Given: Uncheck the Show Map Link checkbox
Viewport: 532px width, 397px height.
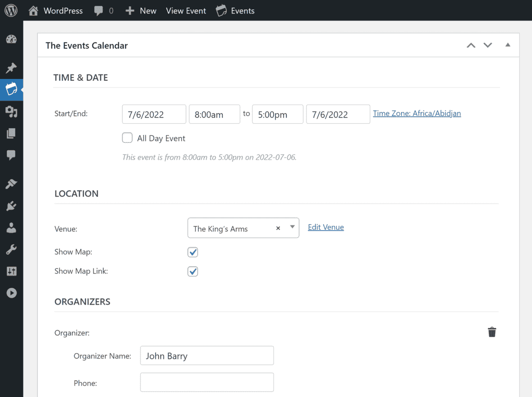Looking at the screenshot, I should 193,271.
